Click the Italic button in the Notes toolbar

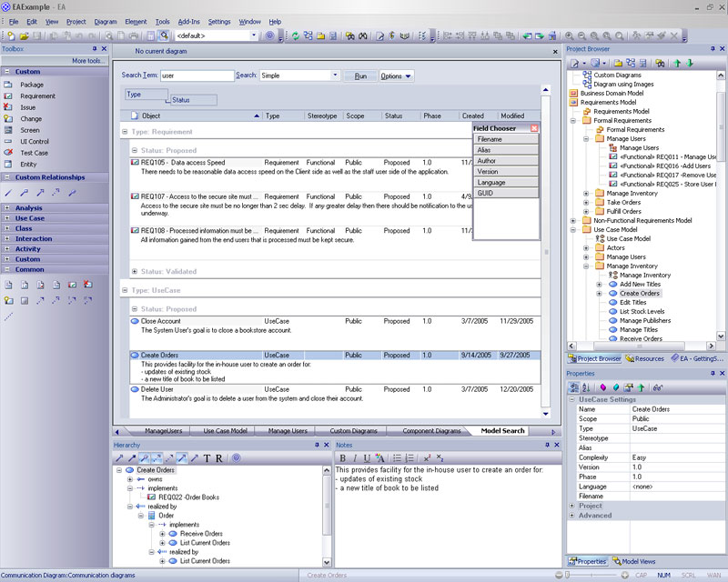pyautogui.click(x=354, y=457)
